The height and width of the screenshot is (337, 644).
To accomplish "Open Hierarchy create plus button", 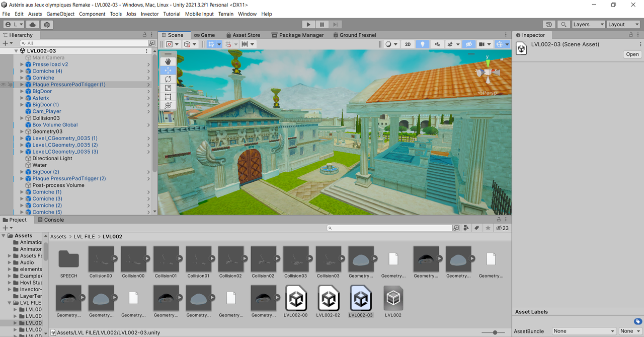I will click(7, 43).
